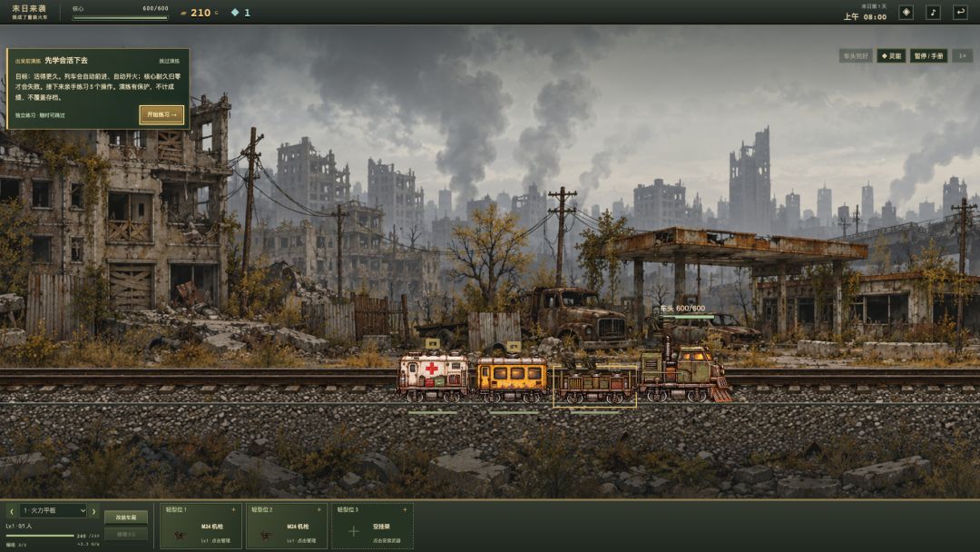
Task: Click the blue diamond gem icon
Action: tap(235, 13)
